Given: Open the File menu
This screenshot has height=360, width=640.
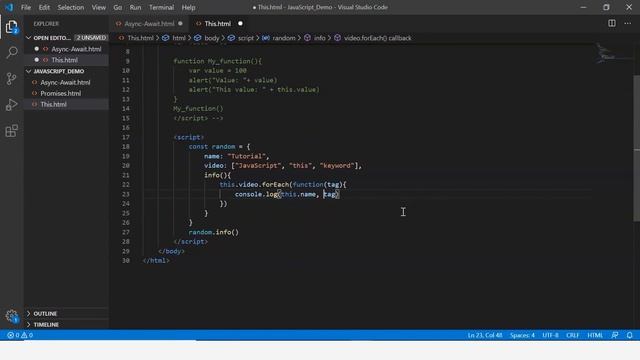Looking at the screenshot, I should [26, 7].
